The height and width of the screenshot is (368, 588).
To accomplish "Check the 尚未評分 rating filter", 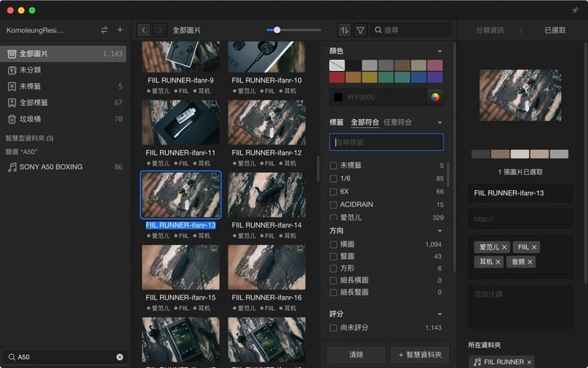I will click(333, 328).
